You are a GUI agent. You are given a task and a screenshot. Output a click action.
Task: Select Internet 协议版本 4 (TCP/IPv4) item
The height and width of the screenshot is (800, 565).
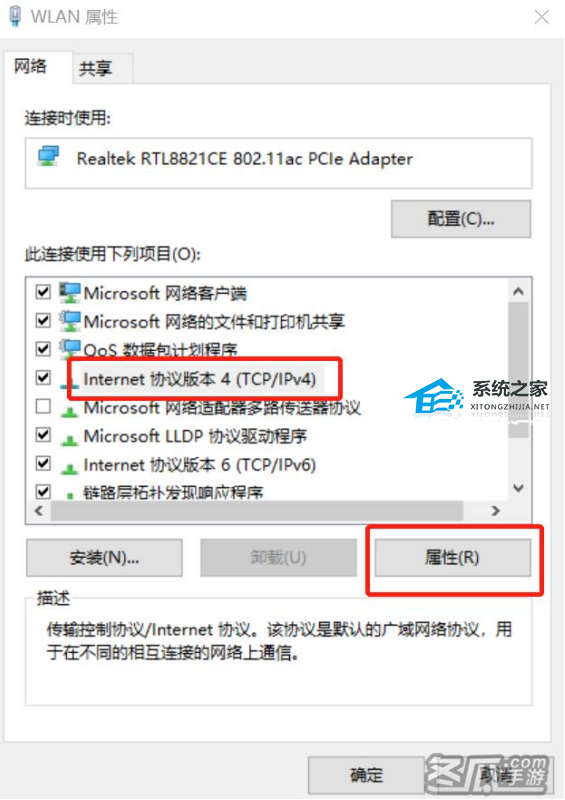click(x=200, y=379)
